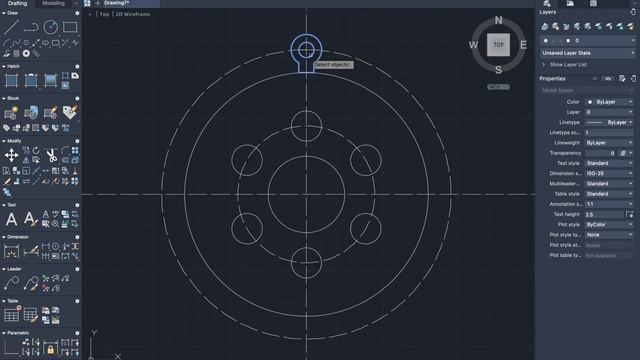Open the Dimension Style editor tool
The image size is (640, 360).
click(31, 251)
